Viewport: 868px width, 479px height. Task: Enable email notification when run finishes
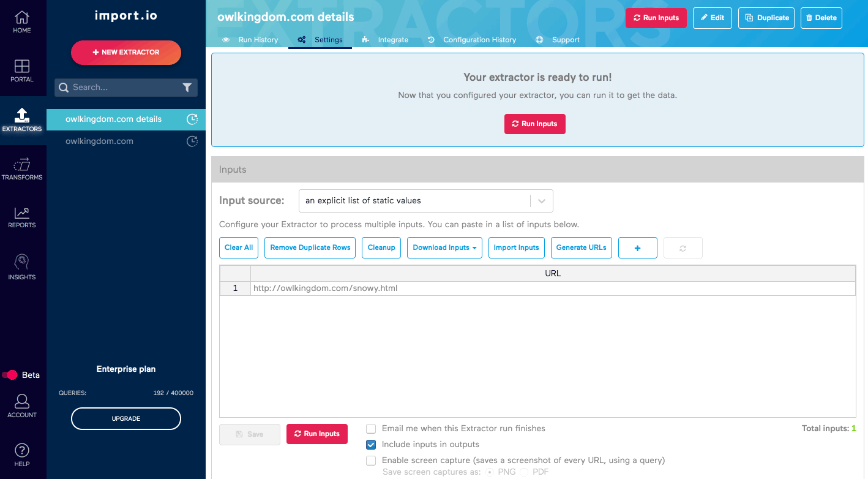(370, 428)
